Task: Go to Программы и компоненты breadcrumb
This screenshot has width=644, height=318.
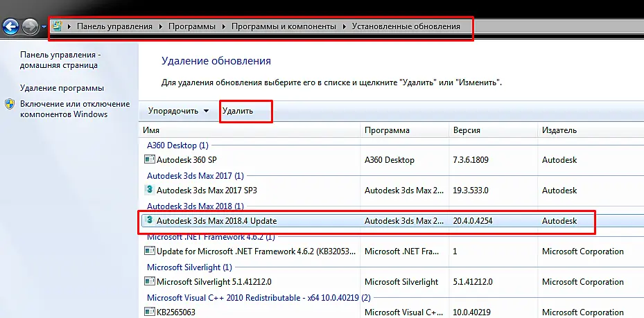Action: (x=284, y=26)
